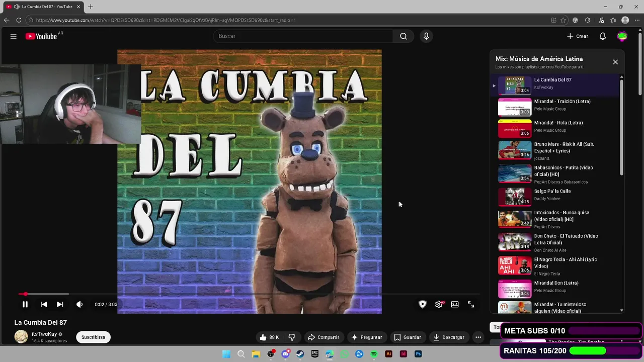The width and height of the screenshot is (644, 362).
Task: Click into the Buscar search field
Action: coord(303,36)
